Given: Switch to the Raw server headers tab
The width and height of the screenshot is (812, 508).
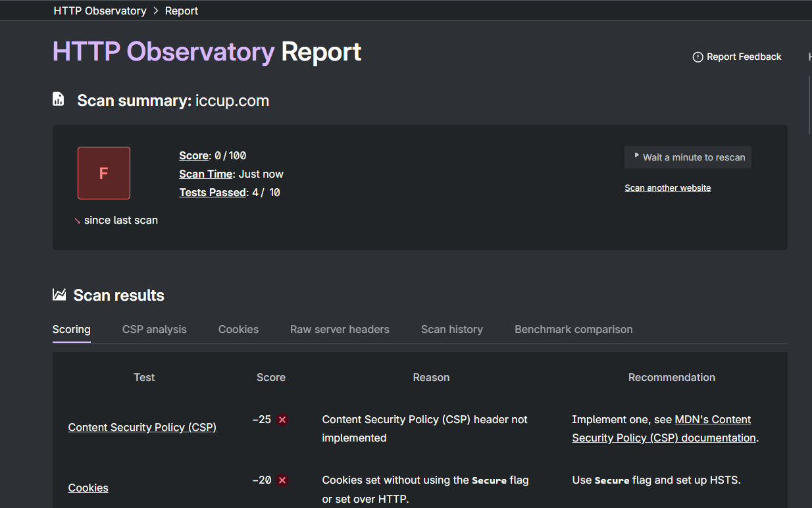Looking at the screenshot, I should point(340,330).
